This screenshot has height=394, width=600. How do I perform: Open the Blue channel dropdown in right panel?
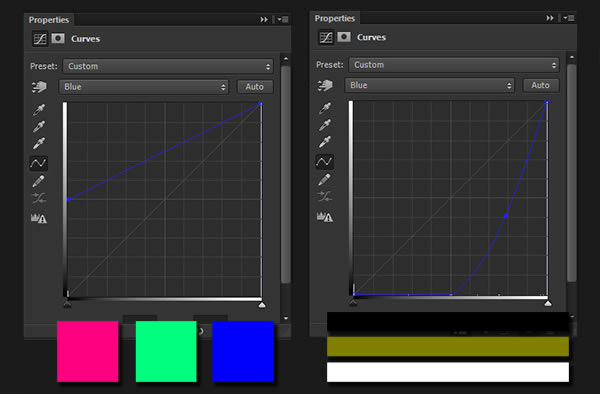click(429, 85)
